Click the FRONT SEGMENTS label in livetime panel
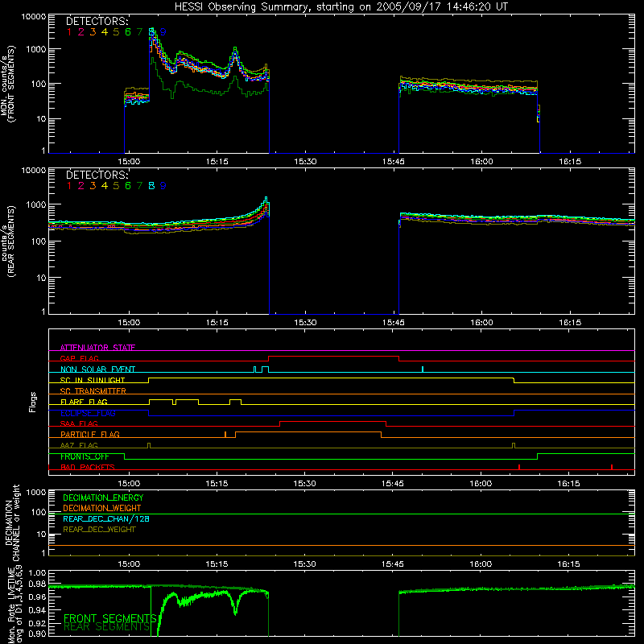 110,618
